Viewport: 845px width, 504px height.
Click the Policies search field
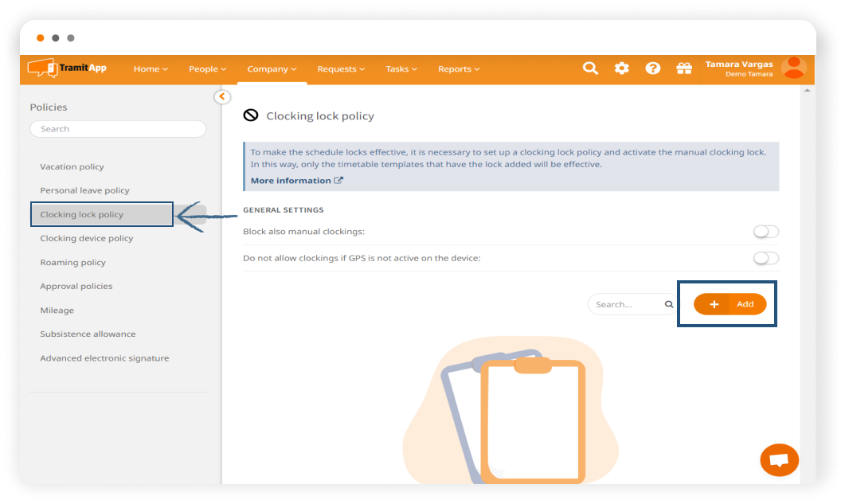pyautogui.click(x=118, y=129)
